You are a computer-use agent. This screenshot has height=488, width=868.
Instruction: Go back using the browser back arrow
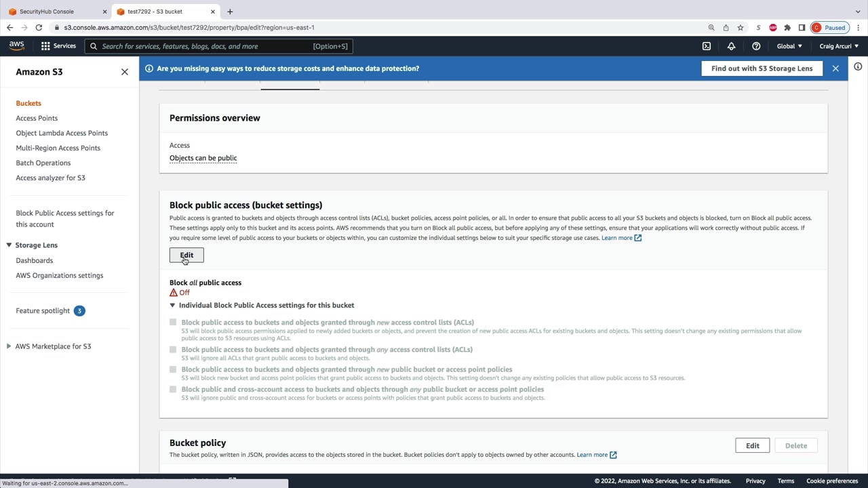click(x=9, y=28)
